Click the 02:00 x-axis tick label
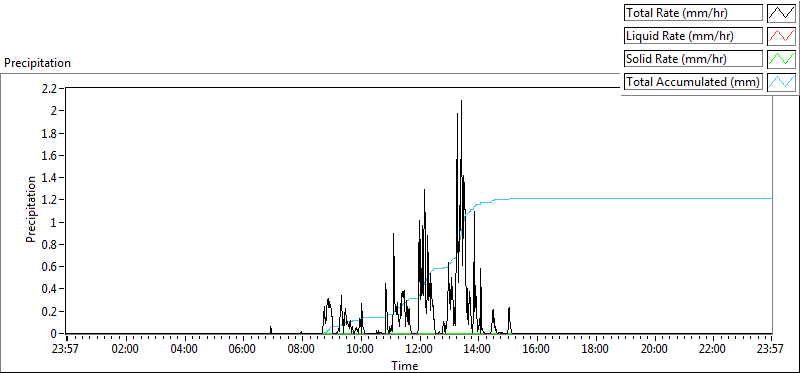Screen dimensions: 800x373 (x=126, y=350)
